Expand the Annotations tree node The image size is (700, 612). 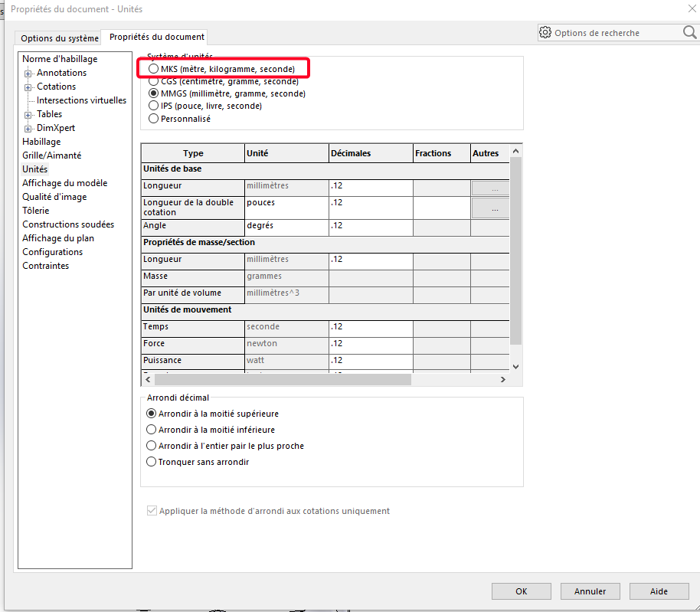point(28,74)
